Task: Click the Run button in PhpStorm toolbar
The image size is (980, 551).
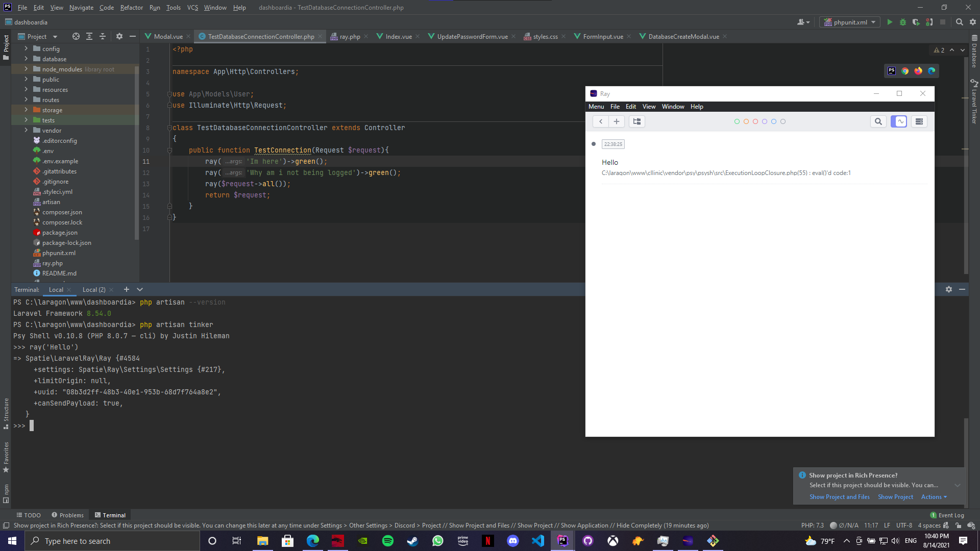Action: (x=890, y=22)
